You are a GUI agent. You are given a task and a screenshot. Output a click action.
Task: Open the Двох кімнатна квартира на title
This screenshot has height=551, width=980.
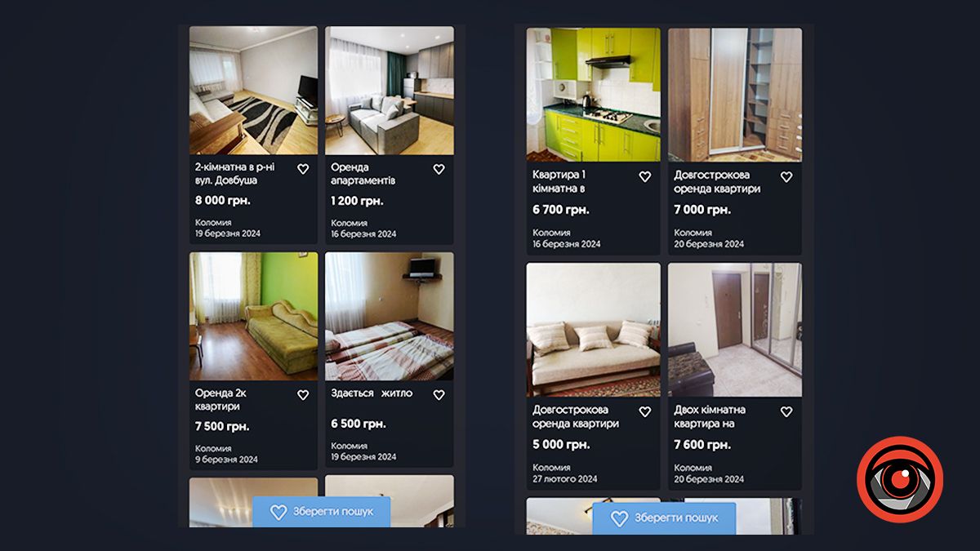tap(710, 416)
